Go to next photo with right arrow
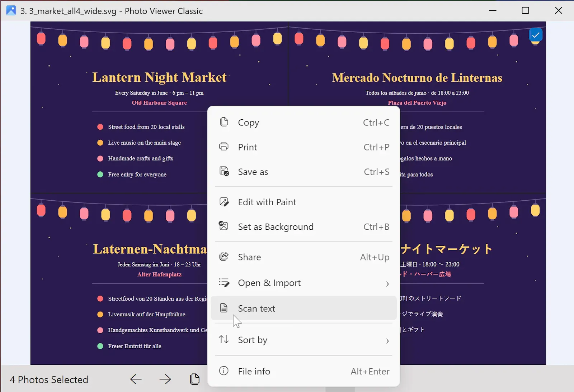 (x=165, y=379)
